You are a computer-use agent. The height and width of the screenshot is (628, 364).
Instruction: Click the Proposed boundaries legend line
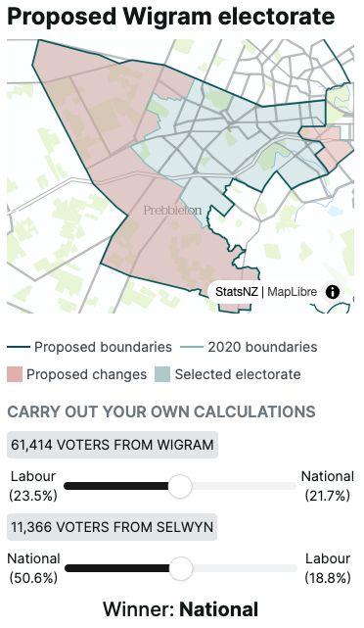[19, 347]
